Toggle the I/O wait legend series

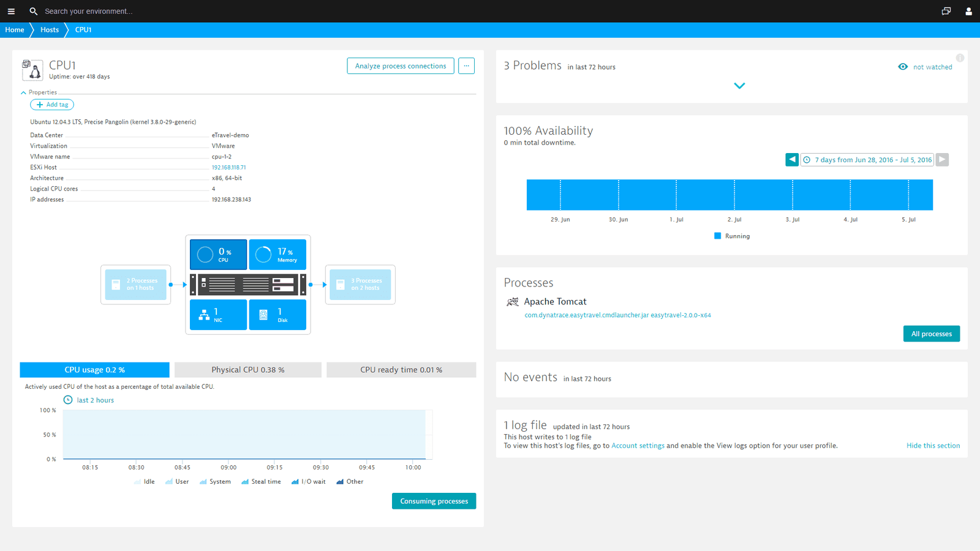point(308,482)
